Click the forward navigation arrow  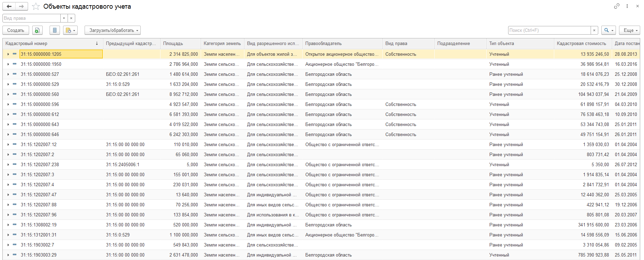pyautogui.click(x=21, y=7)
